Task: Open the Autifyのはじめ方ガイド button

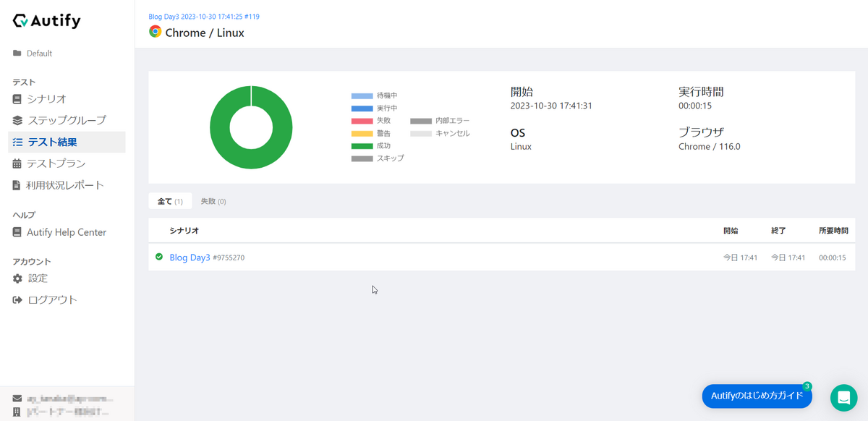Action: [757, 396]
